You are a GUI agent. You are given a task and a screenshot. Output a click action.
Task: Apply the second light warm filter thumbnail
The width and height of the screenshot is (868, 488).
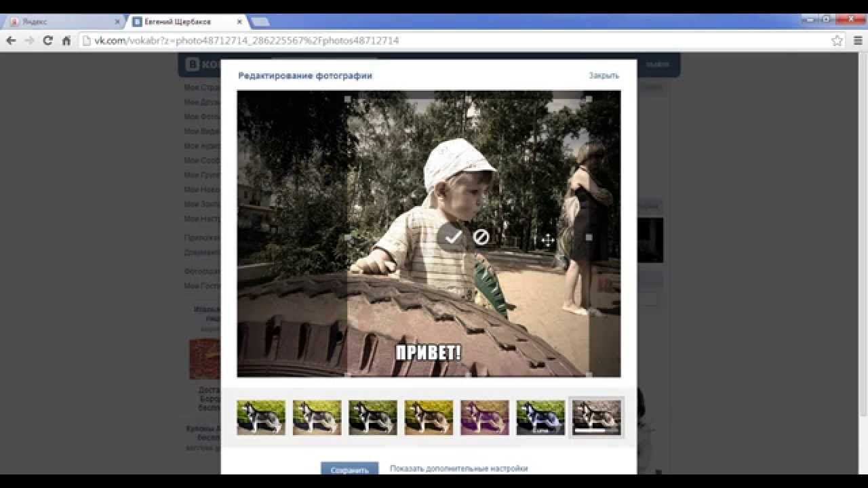[317, 417]
